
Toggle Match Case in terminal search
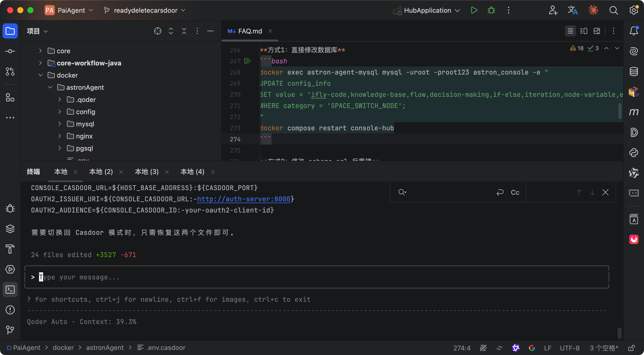coord(515,192)
